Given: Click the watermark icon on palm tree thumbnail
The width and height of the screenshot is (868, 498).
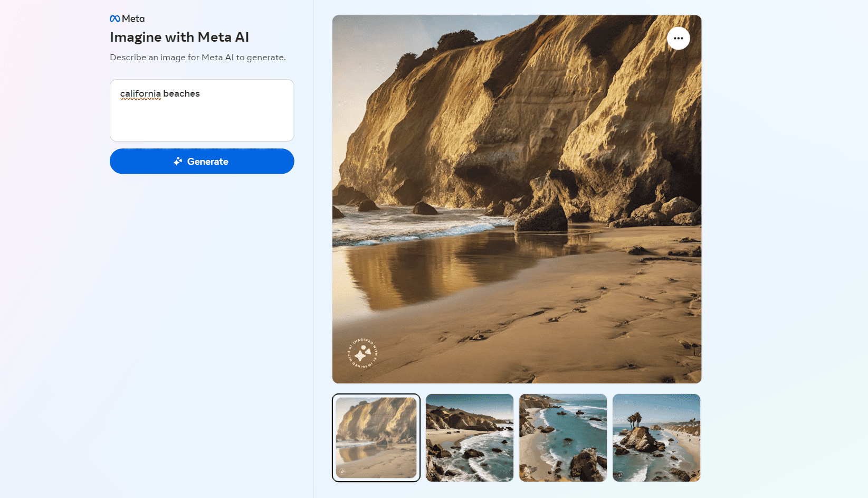Looking at the screenshot, I should click(620, 474).
